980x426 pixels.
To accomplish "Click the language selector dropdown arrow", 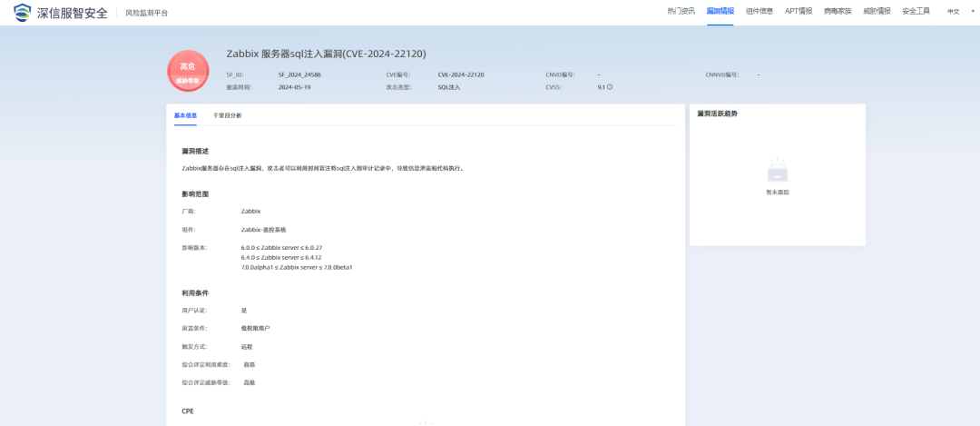I will tap(973, 12).
